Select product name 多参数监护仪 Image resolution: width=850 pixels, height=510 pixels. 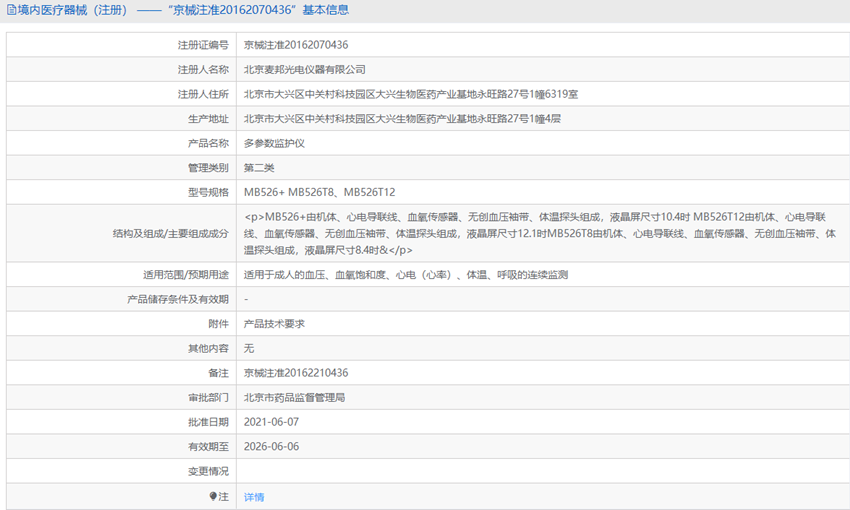274,143
